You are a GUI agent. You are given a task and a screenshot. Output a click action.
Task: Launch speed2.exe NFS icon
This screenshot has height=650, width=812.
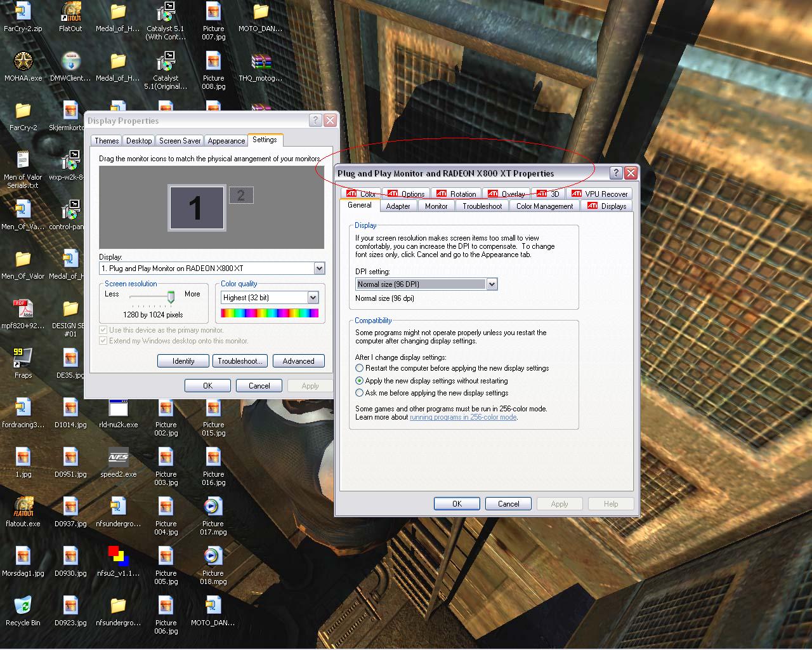(x=118, y=463)
